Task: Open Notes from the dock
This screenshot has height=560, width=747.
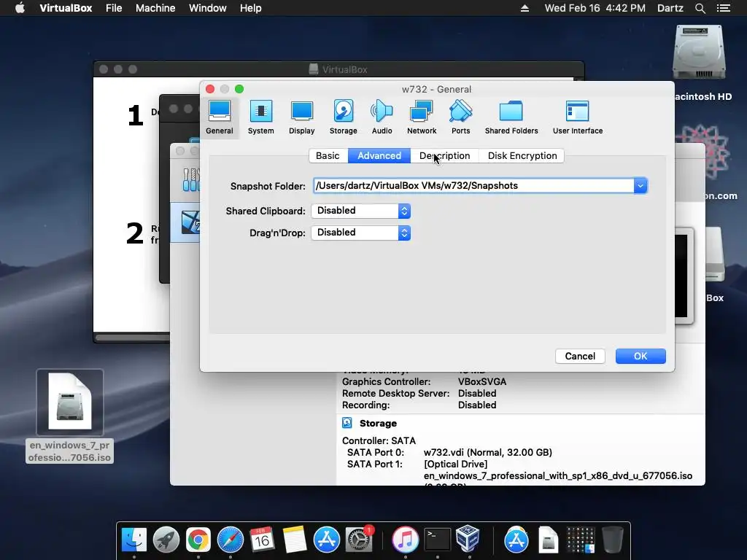Action: (295, 540)
